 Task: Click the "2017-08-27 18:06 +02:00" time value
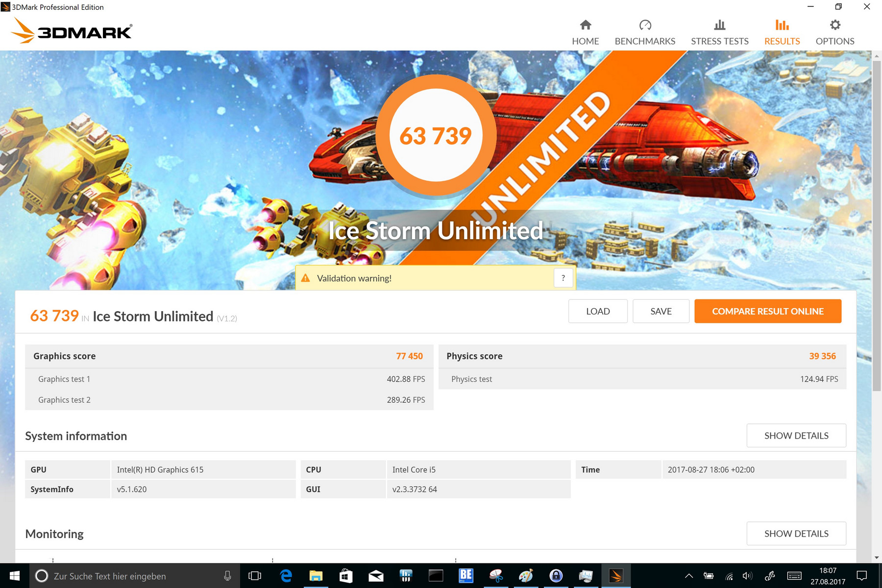pyautogui.click(x=711, y=470)
